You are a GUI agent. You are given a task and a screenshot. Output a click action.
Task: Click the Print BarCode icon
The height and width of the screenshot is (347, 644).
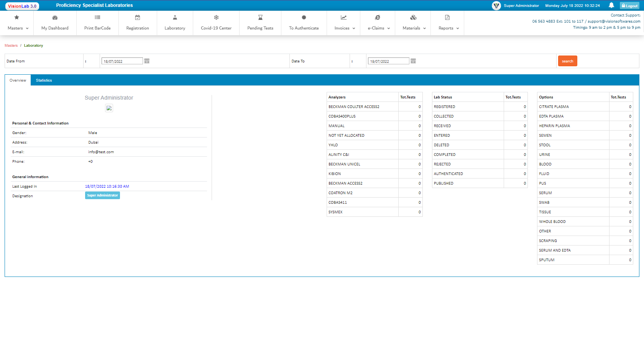tap(97, 17)
